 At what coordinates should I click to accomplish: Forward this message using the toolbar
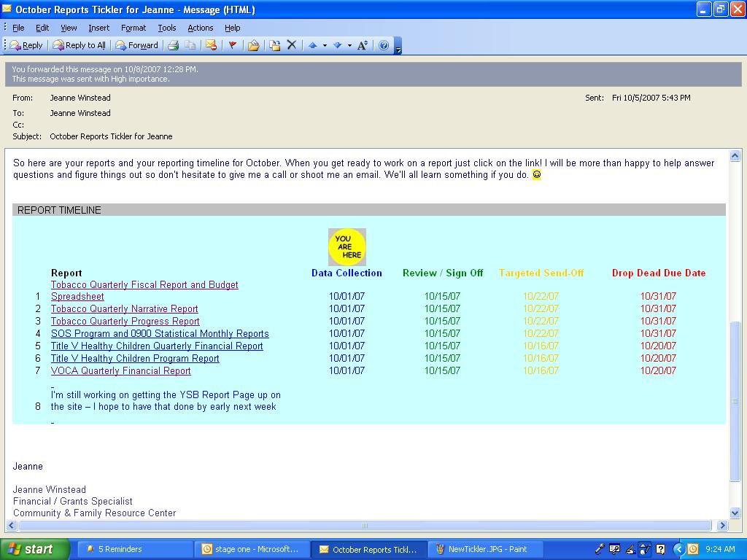[x=136, y=45]
